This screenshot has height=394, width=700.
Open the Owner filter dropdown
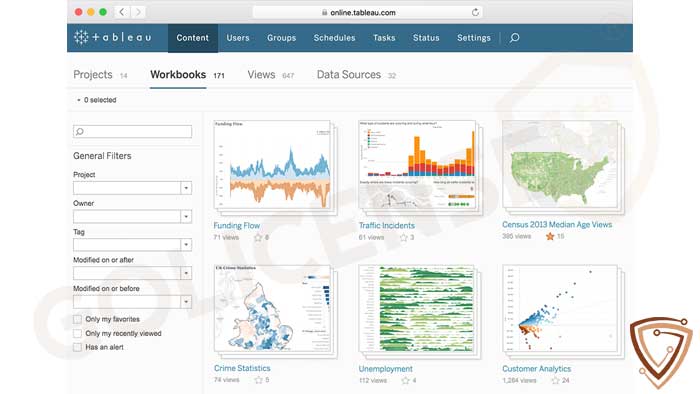pos(186,216)
